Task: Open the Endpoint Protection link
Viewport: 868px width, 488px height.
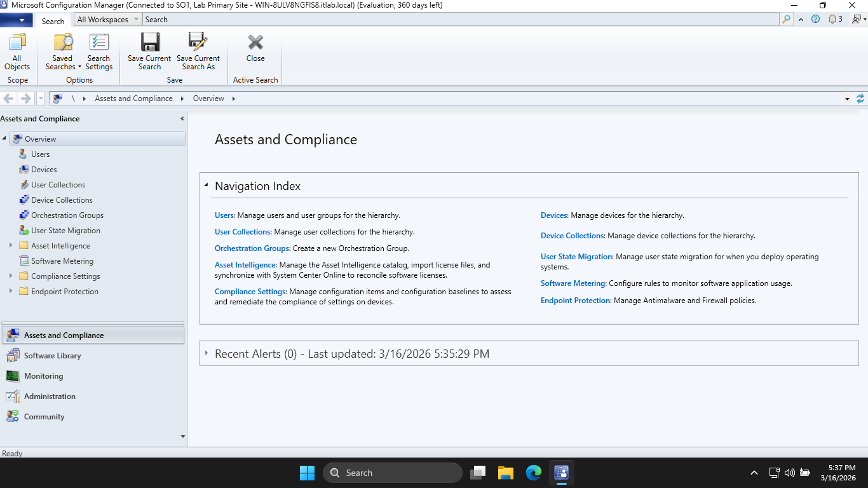Action: pyautogui.click(x=575, y=301)
